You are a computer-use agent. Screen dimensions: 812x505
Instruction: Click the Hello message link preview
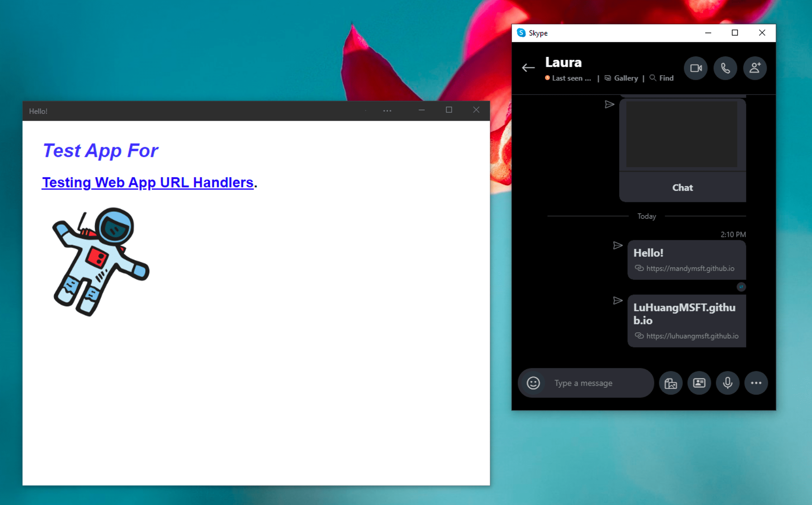pyautogui.click(x=684, y=260)
